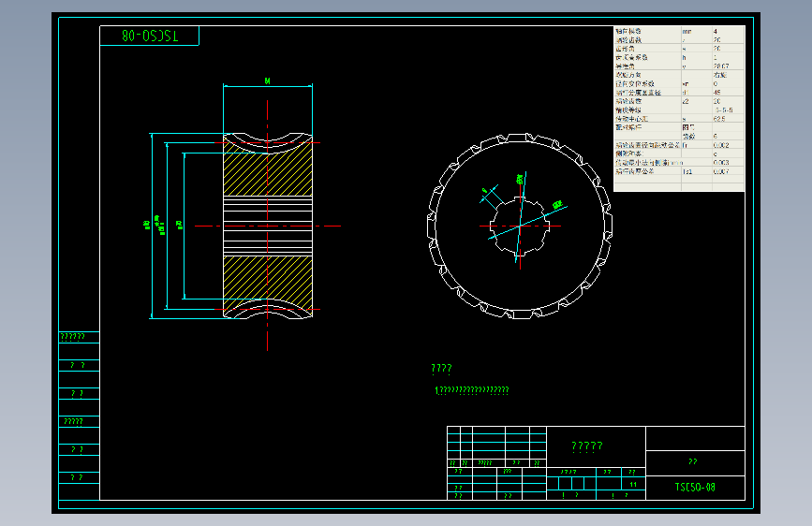Click the mirrored TSCSQ-08 label box
Screen dimensions: 812x526
click(149, 36)
